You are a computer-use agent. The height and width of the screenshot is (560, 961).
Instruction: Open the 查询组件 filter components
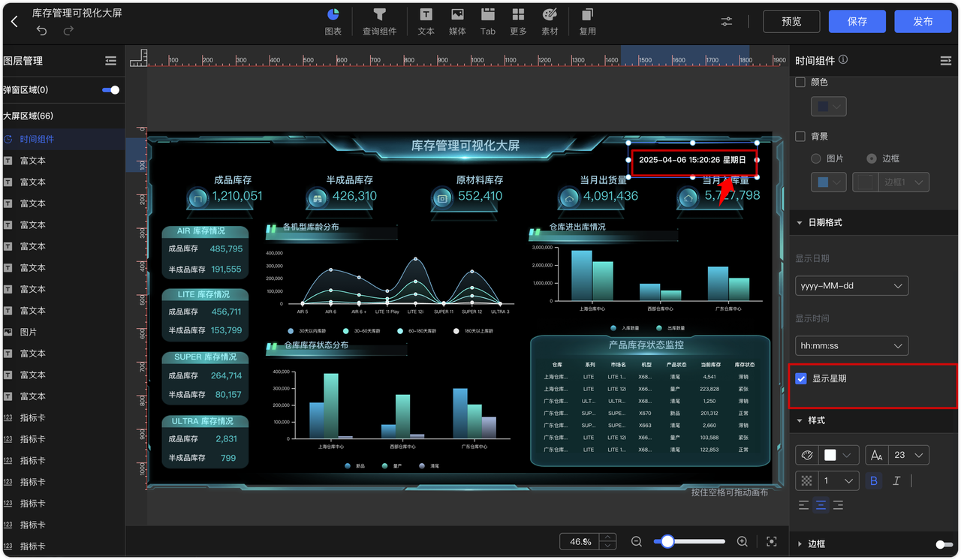coord(380,22)
